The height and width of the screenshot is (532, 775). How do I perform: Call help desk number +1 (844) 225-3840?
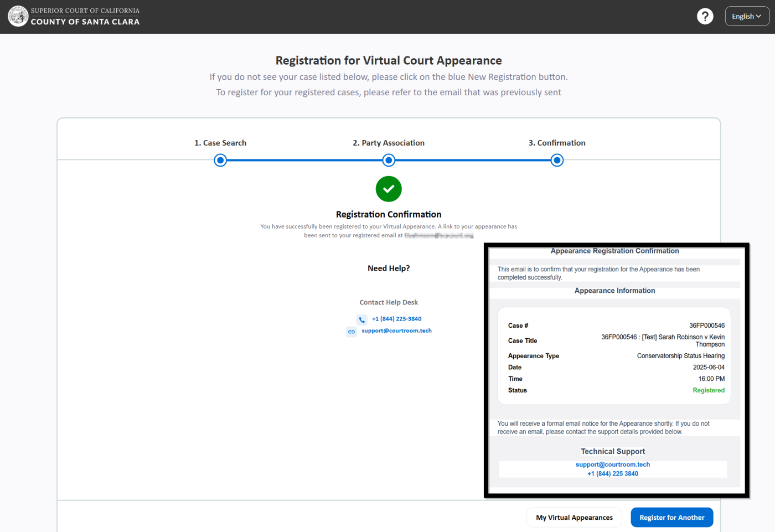[396, 319]
